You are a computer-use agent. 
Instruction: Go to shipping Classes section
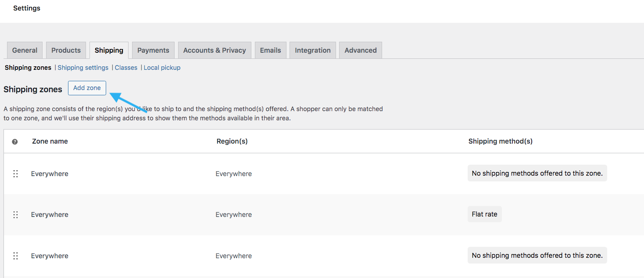coord(126,68)
